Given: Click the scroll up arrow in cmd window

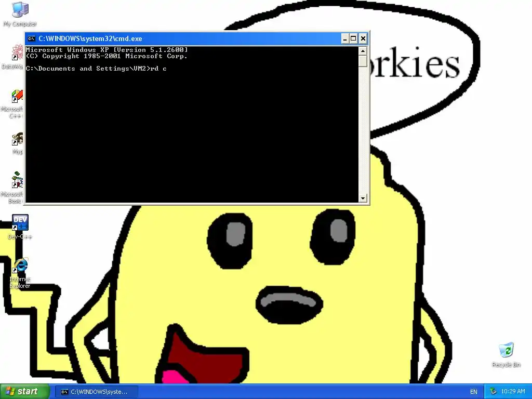Looking at the screenshot, I should click(363, 51).
